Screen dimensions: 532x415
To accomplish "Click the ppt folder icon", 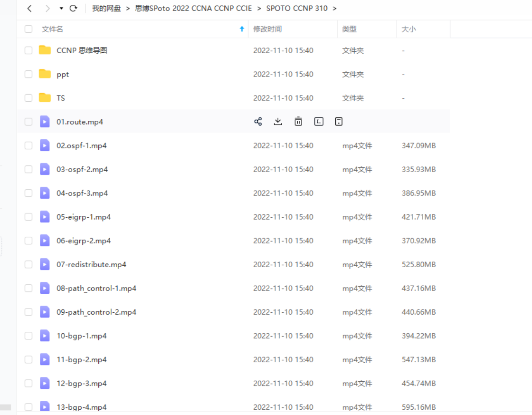I will (x=45, y=74).
